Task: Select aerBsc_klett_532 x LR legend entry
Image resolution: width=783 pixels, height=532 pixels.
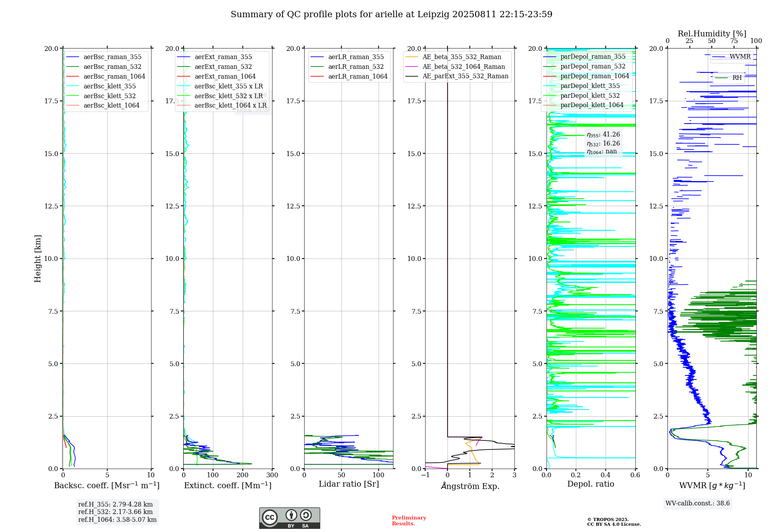Action: point(220,96)
